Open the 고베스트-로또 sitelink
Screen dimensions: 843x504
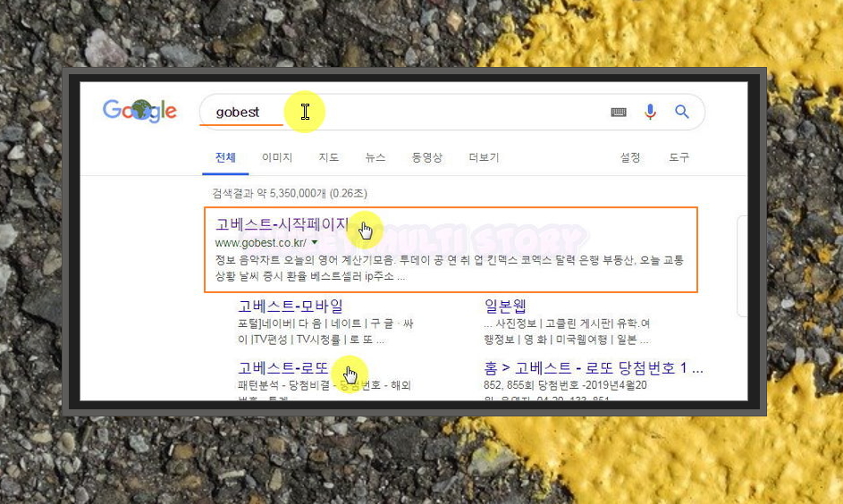pyautogui.click(x=282, y=367)
